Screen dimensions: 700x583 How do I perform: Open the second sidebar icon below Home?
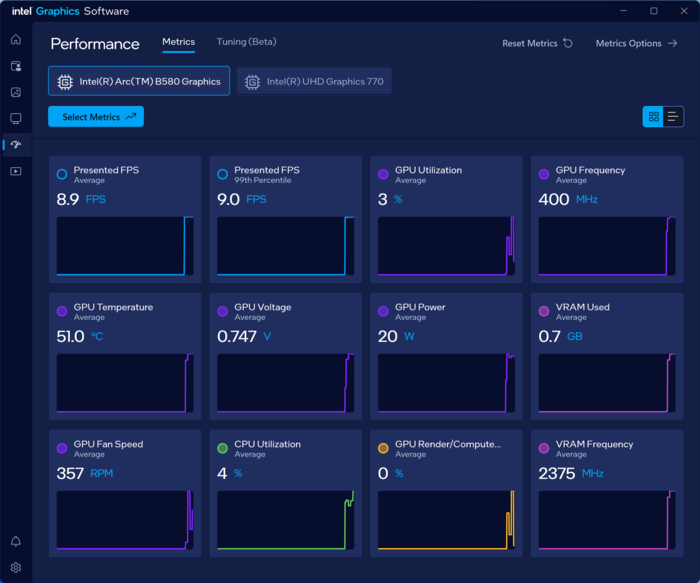coord(16,67)
